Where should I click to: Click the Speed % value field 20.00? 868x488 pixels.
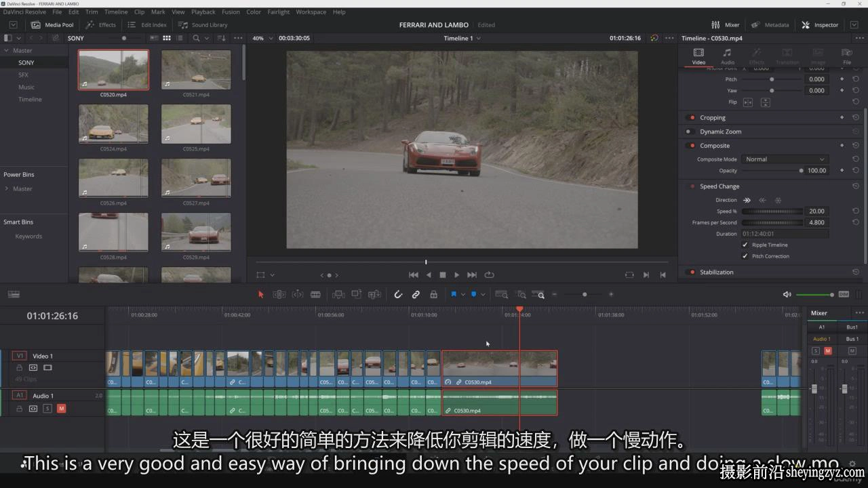816,211
